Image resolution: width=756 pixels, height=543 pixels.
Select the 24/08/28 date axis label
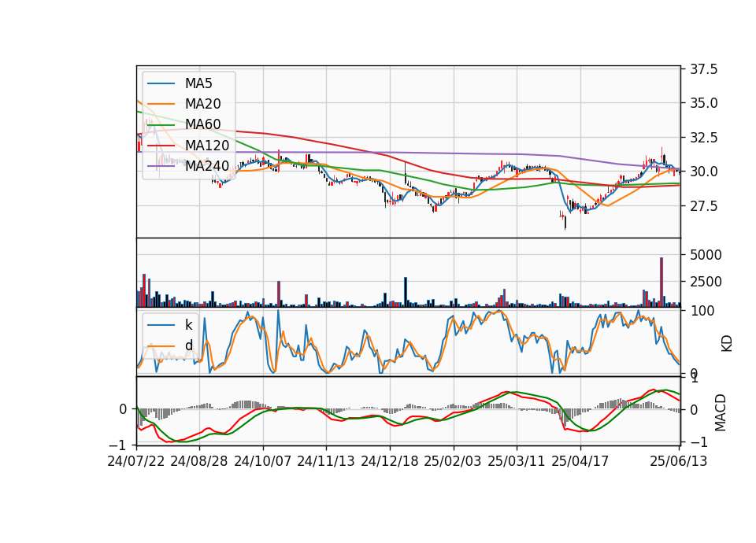pyautogui.click(x=199, y=461)
